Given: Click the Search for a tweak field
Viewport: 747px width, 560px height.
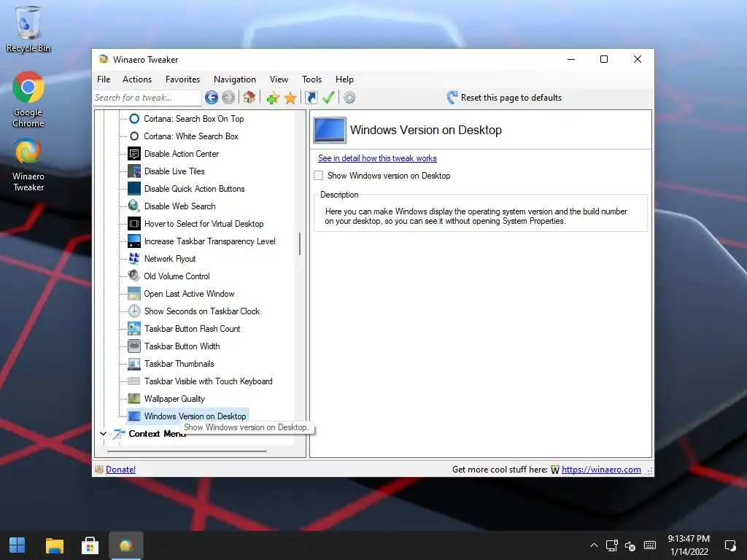Looking at the screenshot, I should (x=147, y=98).
